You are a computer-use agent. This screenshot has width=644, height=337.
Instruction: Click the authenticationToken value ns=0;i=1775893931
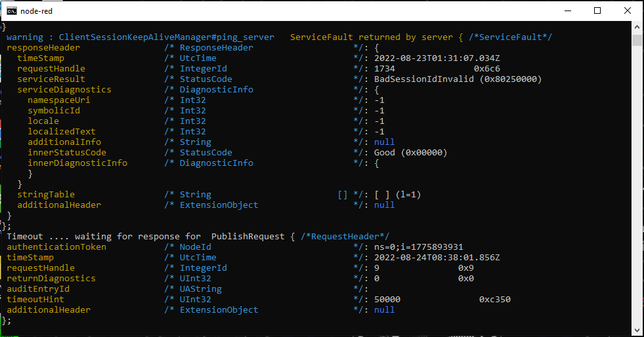pos(419,247)
